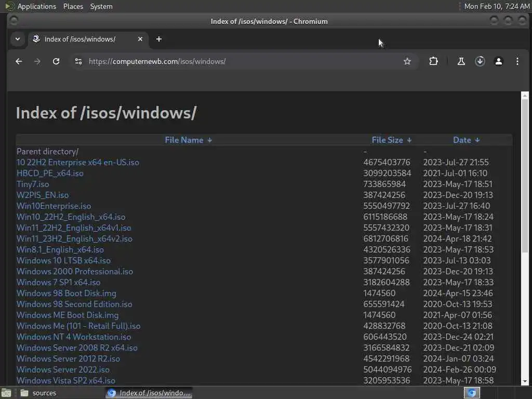Click the workspace switcher icon in bottom panel
This screenshot has height=399, width=532.
[x=472, y=393]
